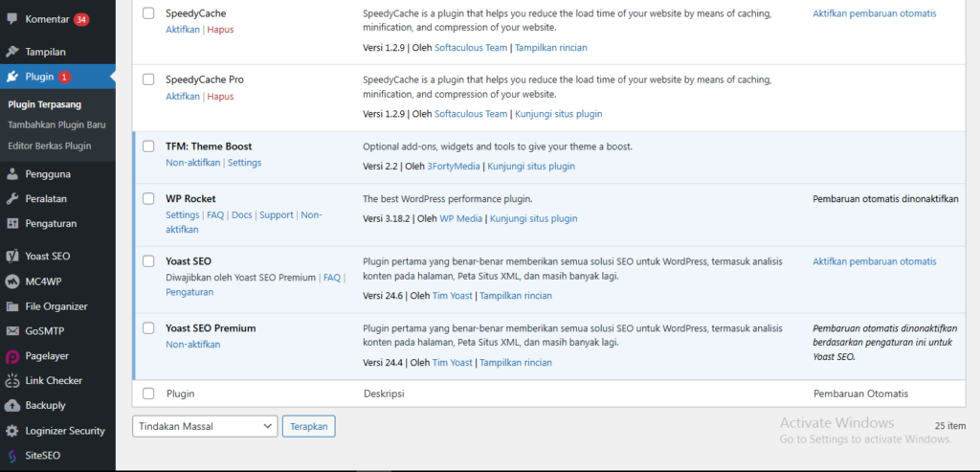Click the Pengguna user icon
Viewport: 980px width, 472px height.
coord(11,174)
